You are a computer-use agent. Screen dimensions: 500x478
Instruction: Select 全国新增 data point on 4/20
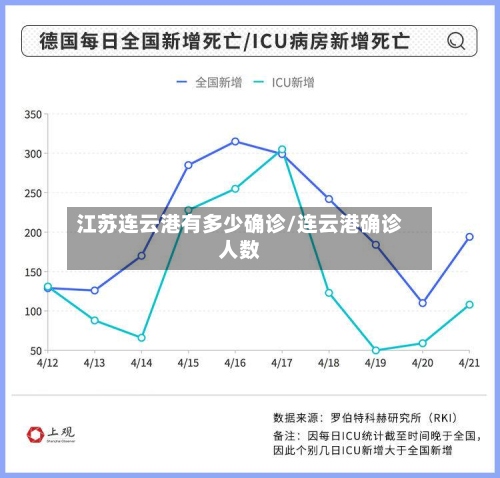[423, 303]
